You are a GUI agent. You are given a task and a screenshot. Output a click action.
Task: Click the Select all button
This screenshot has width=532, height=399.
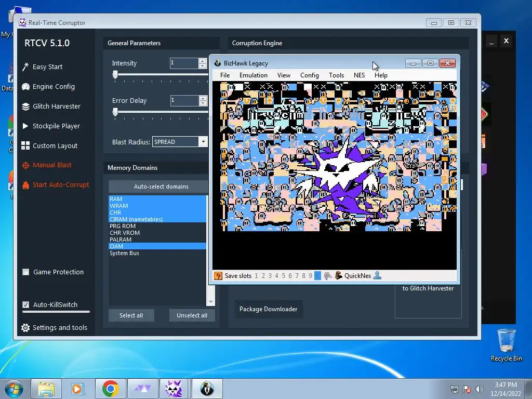131,315
